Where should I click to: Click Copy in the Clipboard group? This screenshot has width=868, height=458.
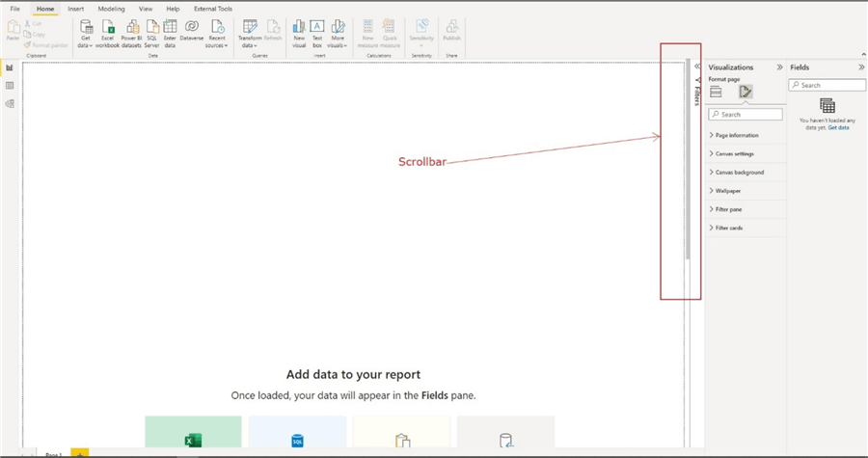pyautogui.click(x=35, y=35)
